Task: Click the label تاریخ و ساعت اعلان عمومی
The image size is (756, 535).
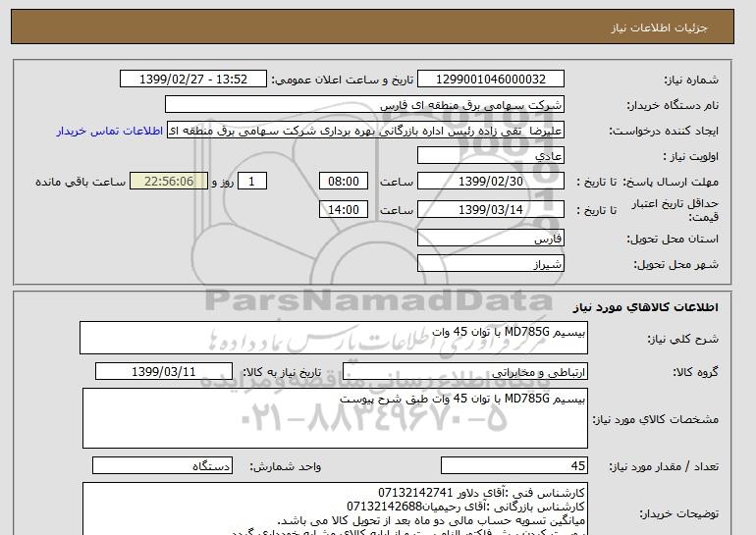Action: point(343,80)
